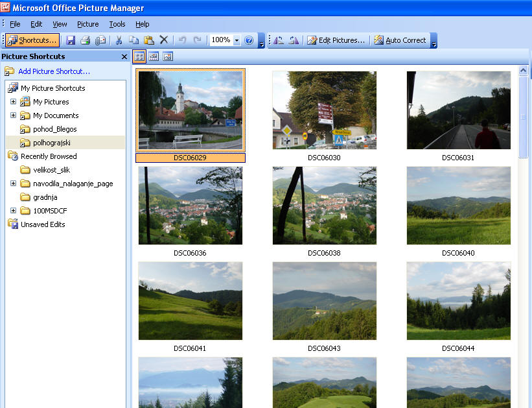Open the Edit Pictures task pane
Image resolution: width=532 pixels, height=408 pixels.
tap(336, 40)
